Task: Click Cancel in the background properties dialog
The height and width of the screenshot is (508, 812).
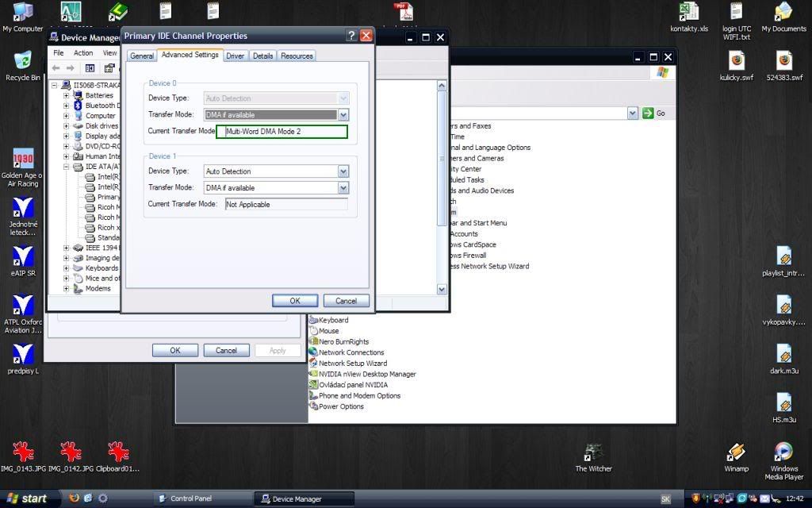Action: tap(226, 350)
